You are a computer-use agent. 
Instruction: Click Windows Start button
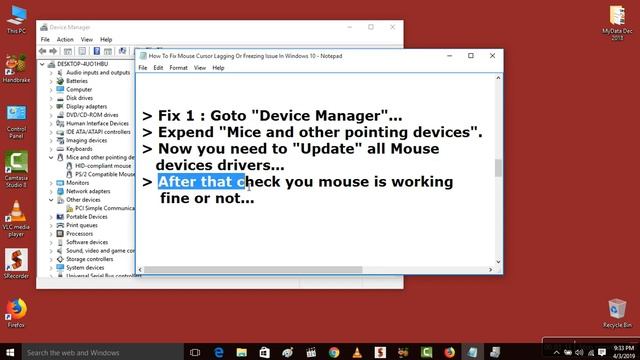[10, 352]
